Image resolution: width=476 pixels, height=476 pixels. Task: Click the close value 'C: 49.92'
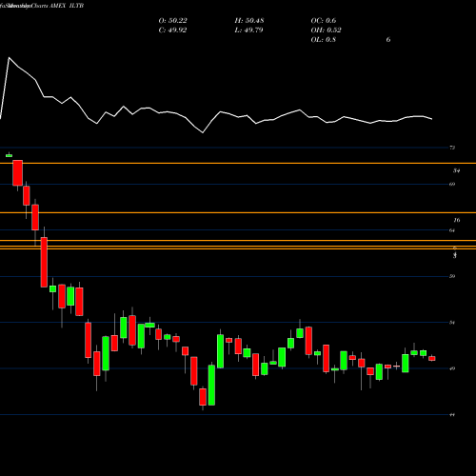[172, 30]
